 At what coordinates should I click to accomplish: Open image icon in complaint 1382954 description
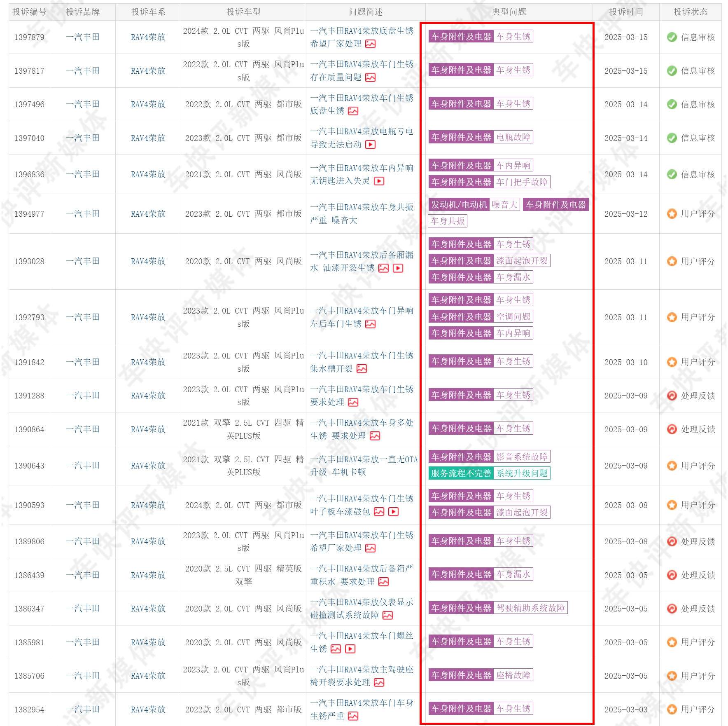[353, 716]
